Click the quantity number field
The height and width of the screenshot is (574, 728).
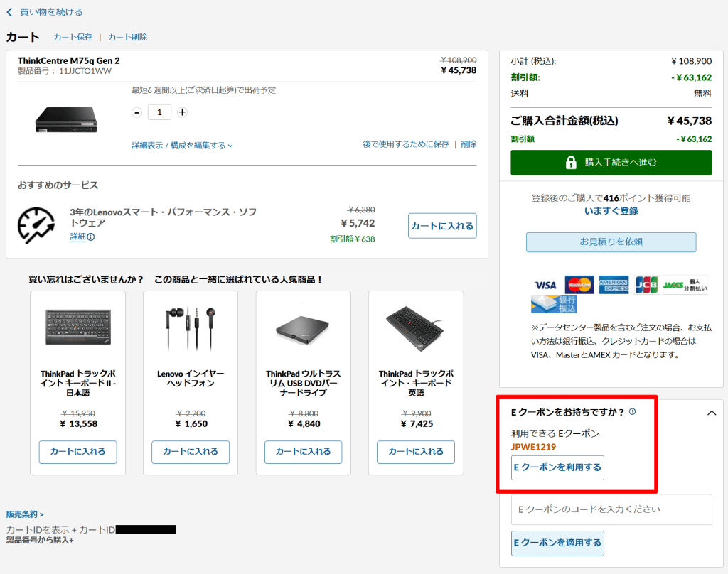pos(159,112)
